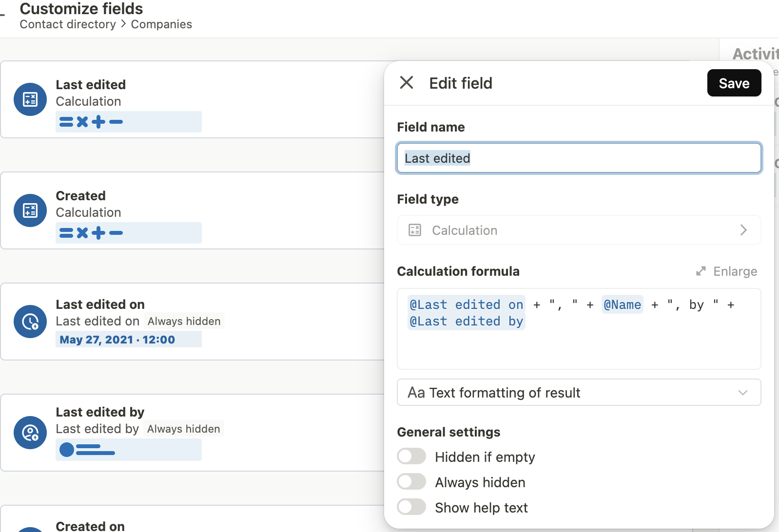Open Text formatting of result dropdown
The width and height of the screenshot is (779, 532).
pos(579,392)
